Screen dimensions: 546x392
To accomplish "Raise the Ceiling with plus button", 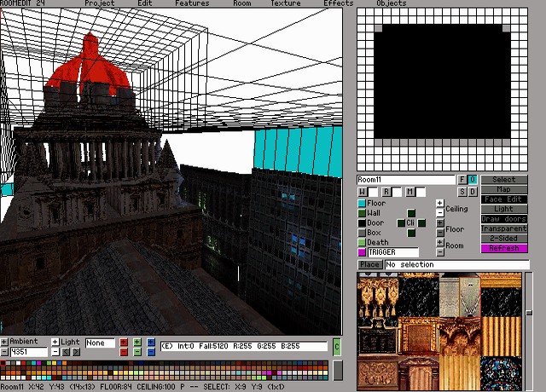I will (440, 204).
